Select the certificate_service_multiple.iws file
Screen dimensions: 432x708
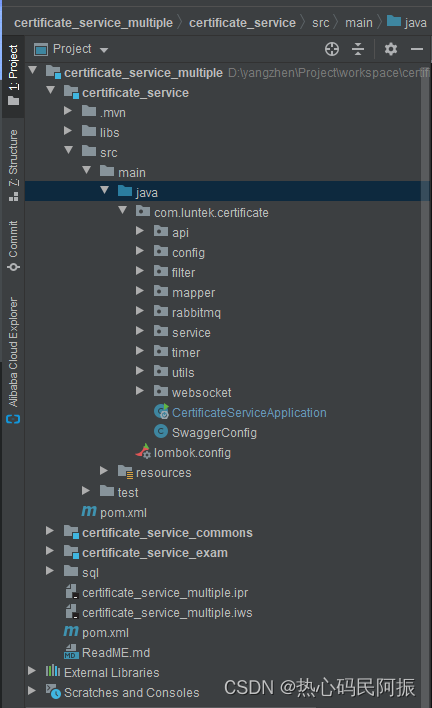pyautogui.click(x=167, y=613)
